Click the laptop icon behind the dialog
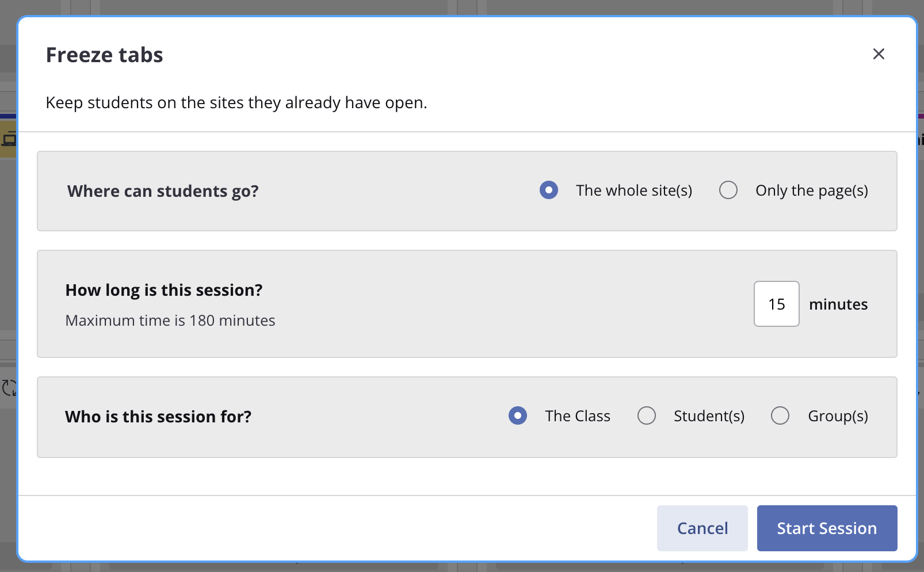This screenshot has width=924, height=572. [x=9, y=139]
